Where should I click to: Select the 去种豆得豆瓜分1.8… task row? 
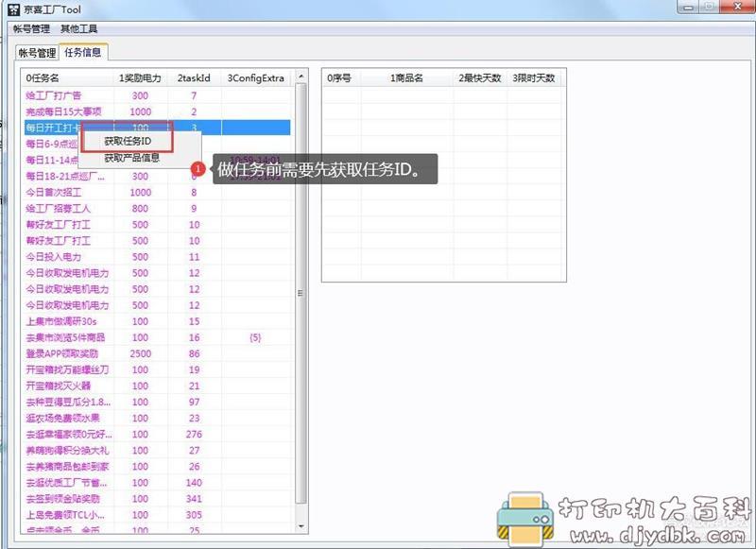pos(156,402)
